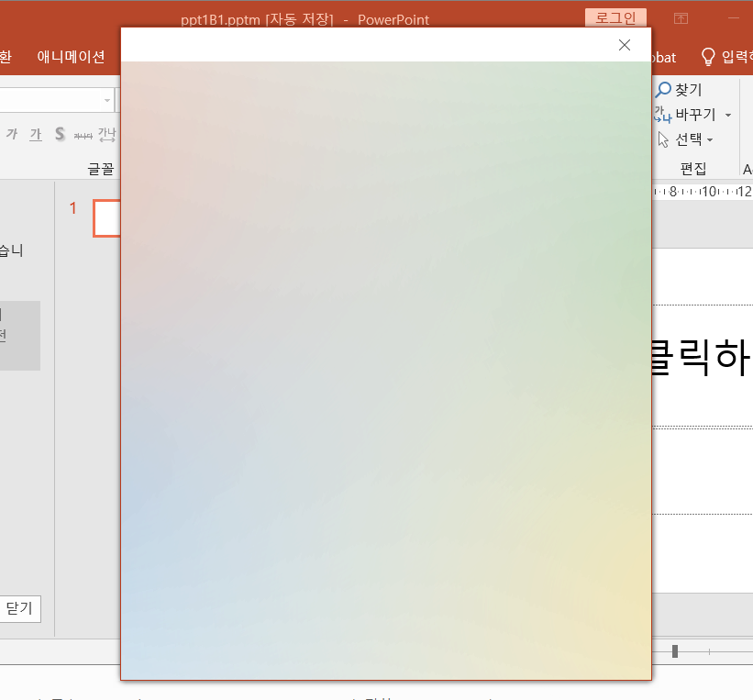Click the 닫기 close button in left pane
This screenshot has width=753, height=700.
point(19,609)
